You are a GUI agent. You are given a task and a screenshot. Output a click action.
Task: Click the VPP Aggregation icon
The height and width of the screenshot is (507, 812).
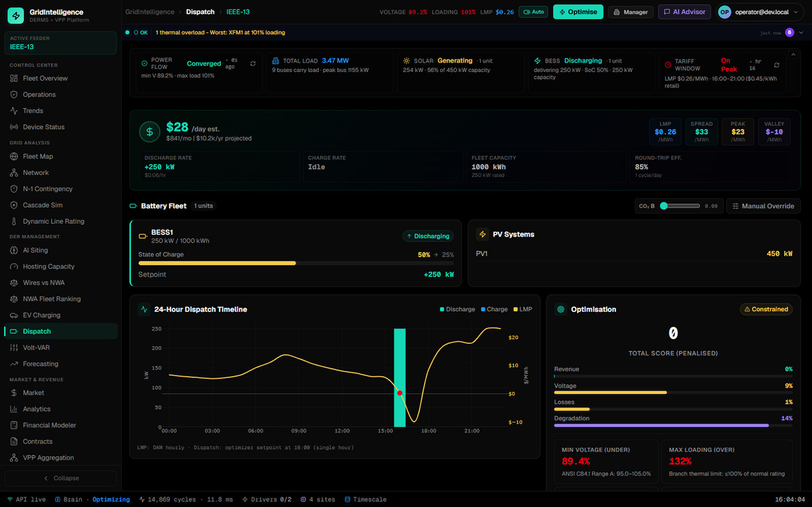[14, 458]
